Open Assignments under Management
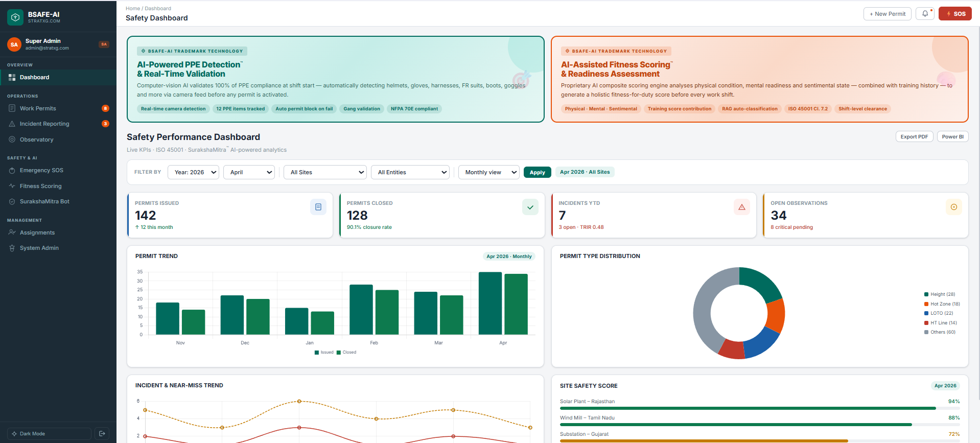The image size is (980, 443). [x=58, y=232]
